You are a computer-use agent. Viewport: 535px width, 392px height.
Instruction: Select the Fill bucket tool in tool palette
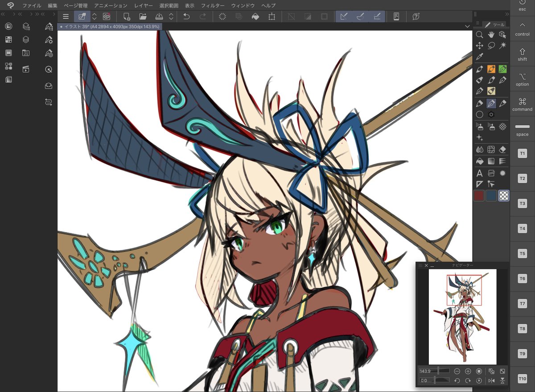tap(479, 161)
